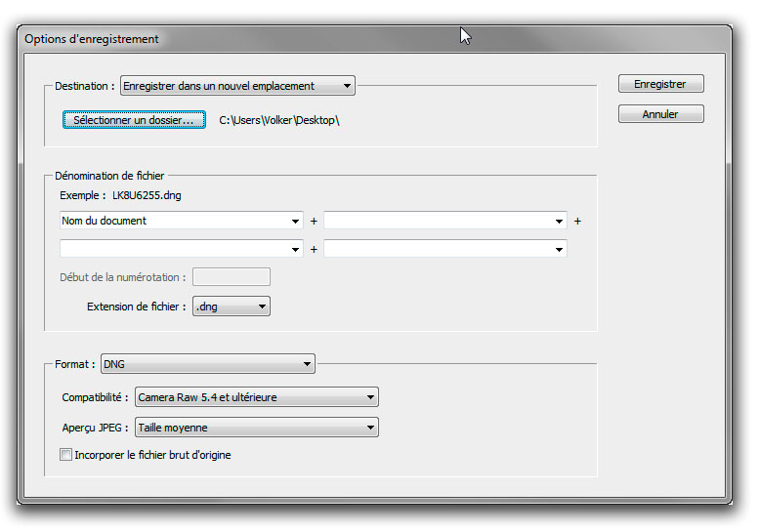Click the Aperçu JPEG label

pyautogui.click(x=95, y=428)
